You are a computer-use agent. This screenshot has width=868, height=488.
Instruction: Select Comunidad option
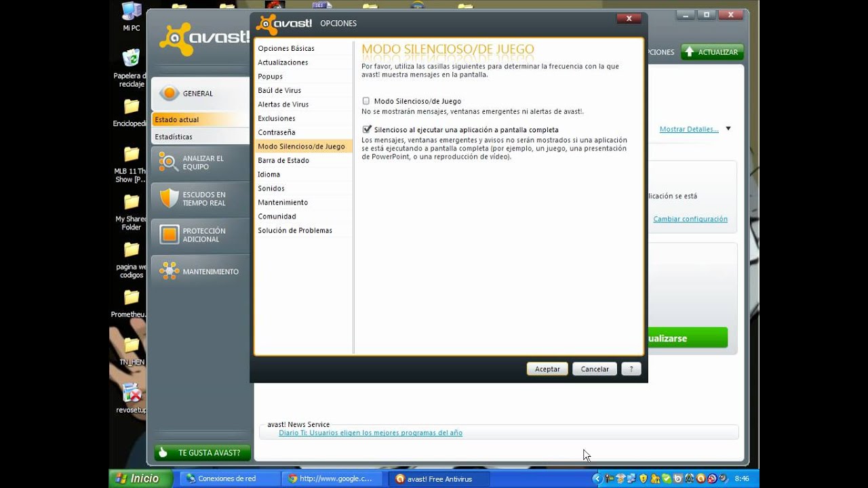pos(304,216)
